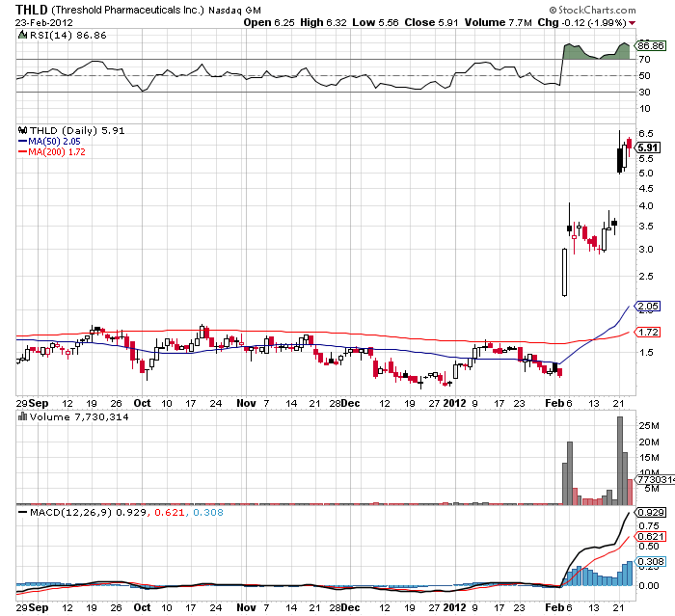Click the candlestick icon beside THLD (Daily)

22,130
